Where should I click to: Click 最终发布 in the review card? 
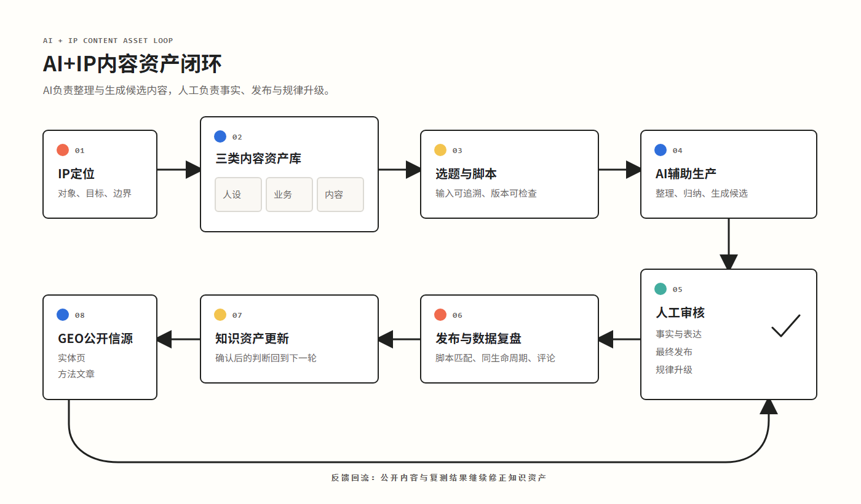(x=674, y=352)
